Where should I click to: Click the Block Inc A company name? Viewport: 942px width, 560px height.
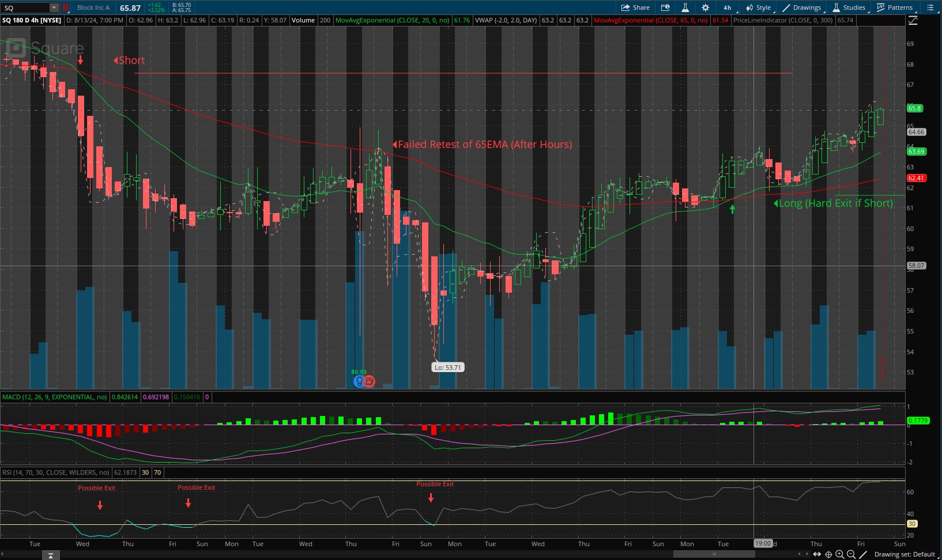tap(93, 7)
